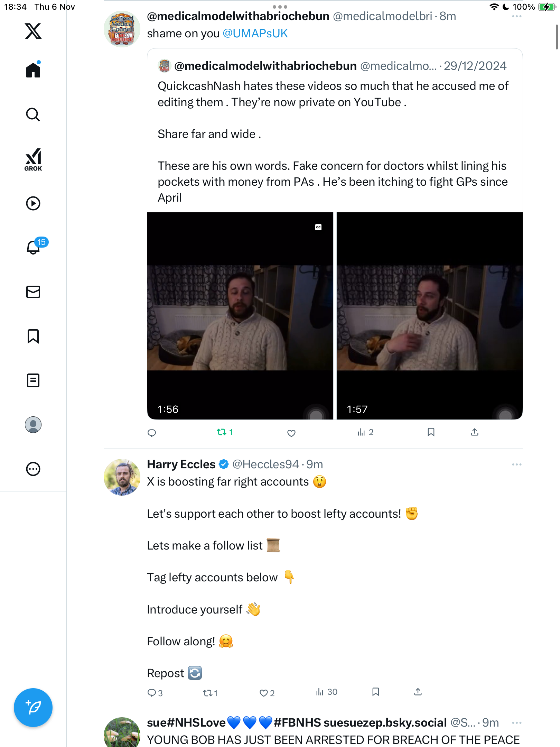Open notifications with 15 badge
Viewport: 560px width, 747px height.
point(34,247)
